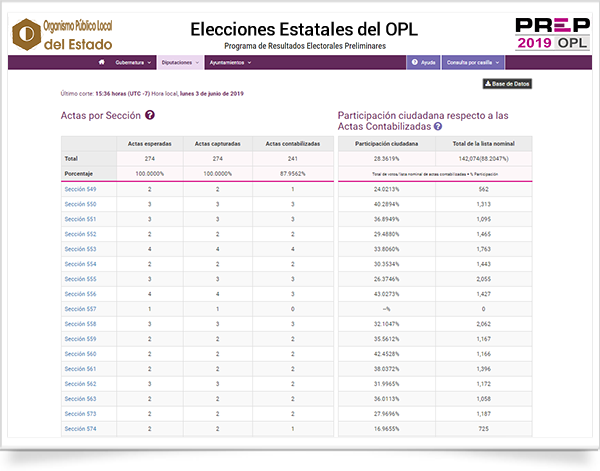This screenshot has width=600, height=471.
Task: Open Sección 550 link
Action: pyautogui.click(x=80, y=204)
